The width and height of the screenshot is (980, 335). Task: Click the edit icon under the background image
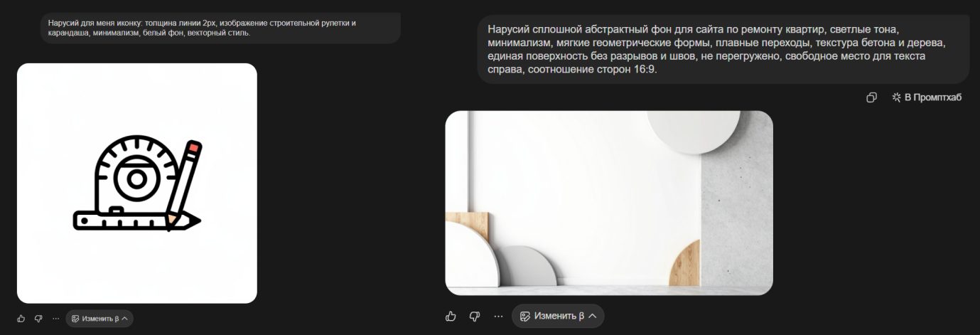click(x=525, y=316)
